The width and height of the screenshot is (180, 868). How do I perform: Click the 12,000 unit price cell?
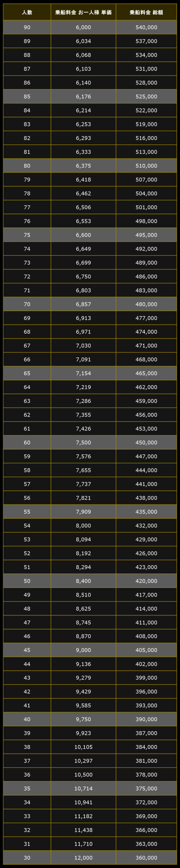pyautogui.click(x=83, y=857)
